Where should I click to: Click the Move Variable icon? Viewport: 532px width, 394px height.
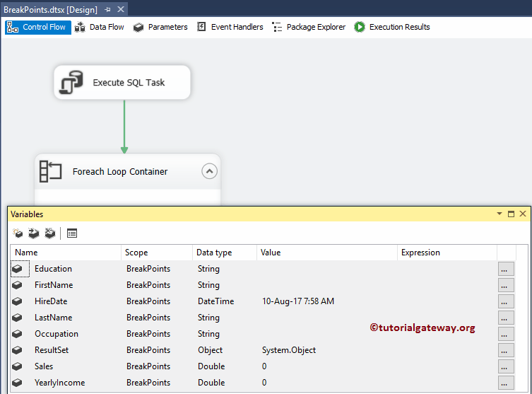click(33, 233)
